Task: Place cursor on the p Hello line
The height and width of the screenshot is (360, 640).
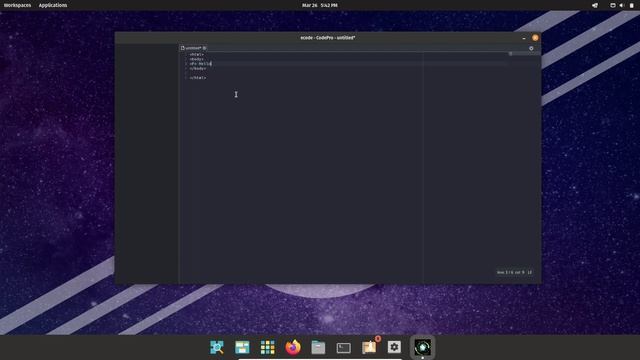Action: tap(200, 64)
